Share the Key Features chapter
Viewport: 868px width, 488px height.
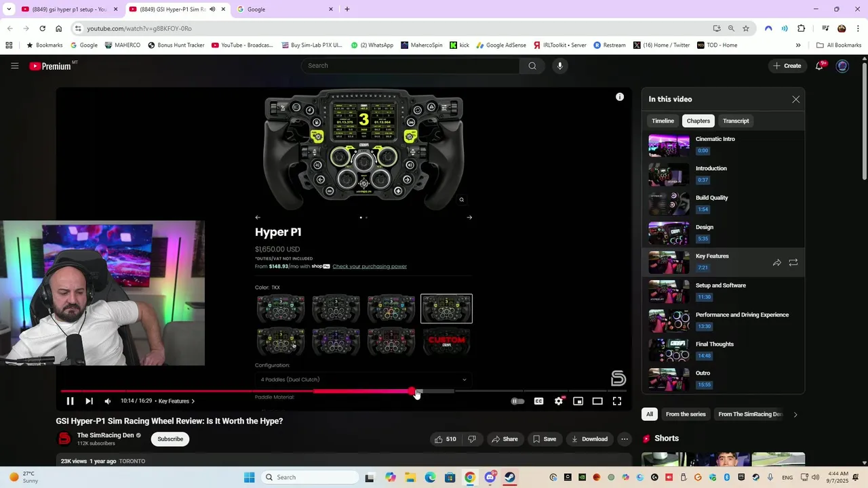[x=777, y=262]
